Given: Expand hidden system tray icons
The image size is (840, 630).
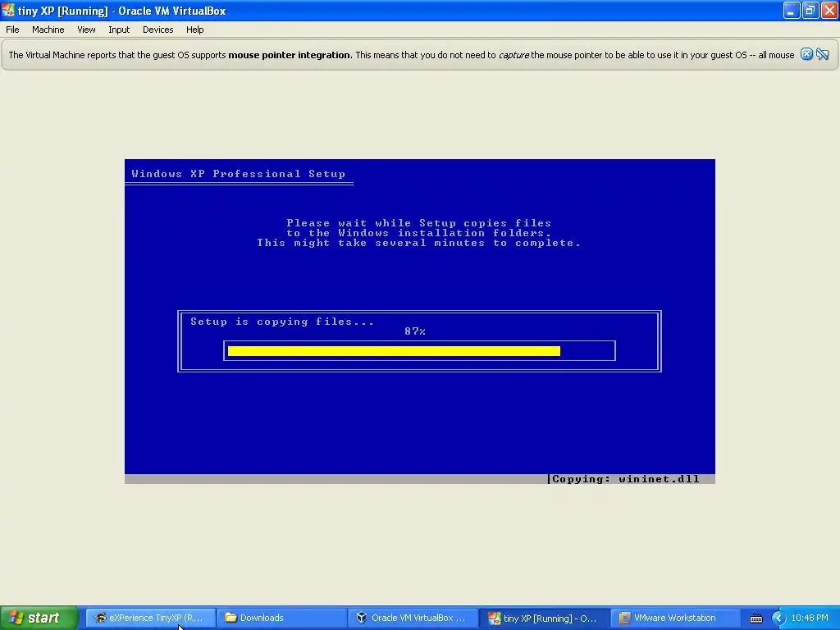Looking at the screenshot, I should point(778,619).
